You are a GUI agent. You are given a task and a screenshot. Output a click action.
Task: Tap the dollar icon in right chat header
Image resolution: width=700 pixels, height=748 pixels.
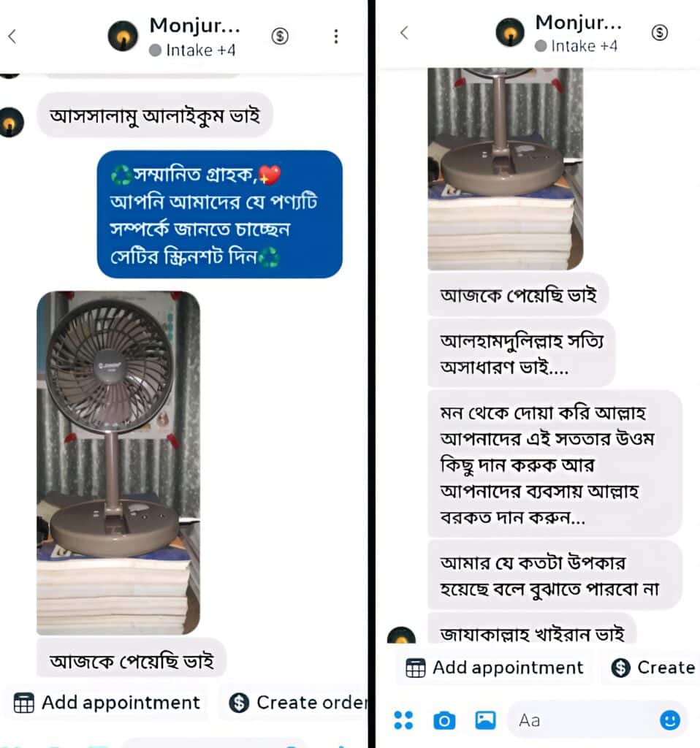659,32
